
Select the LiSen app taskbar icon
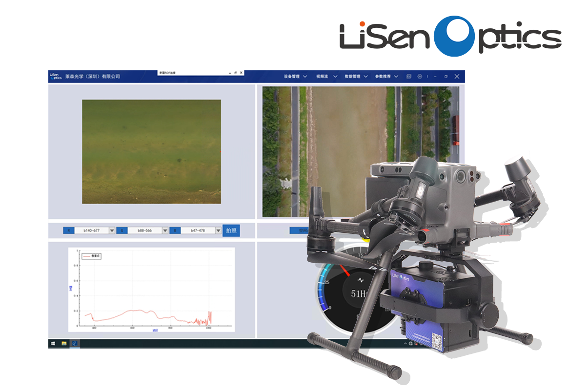click(x=75, y=344)
